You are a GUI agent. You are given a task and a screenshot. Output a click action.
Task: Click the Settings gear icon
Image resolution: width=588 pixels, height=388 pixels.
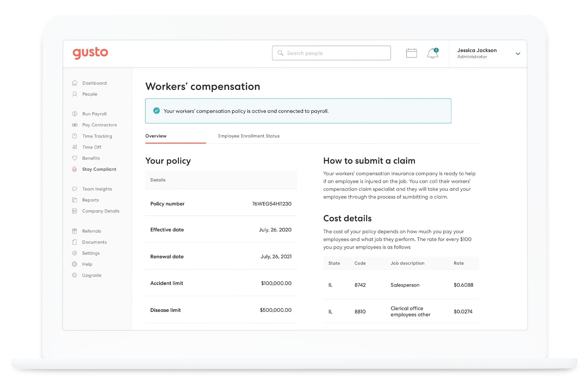tap(75, 253)
